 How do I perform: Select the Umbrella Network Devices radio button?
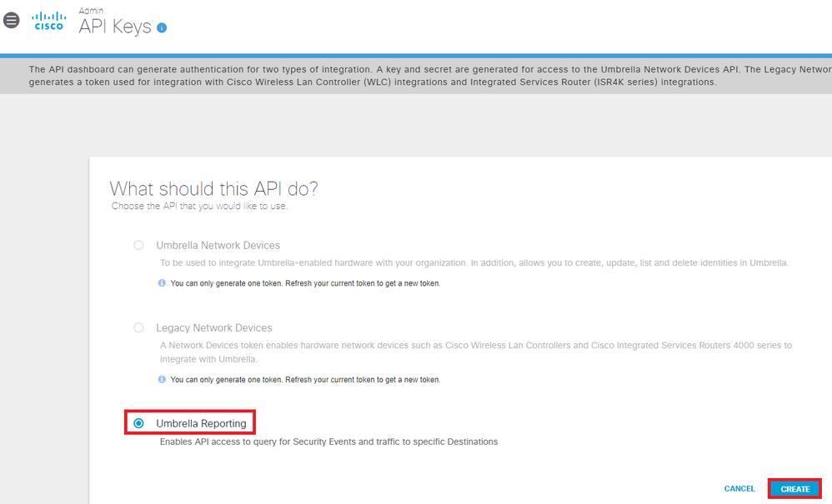138,246
